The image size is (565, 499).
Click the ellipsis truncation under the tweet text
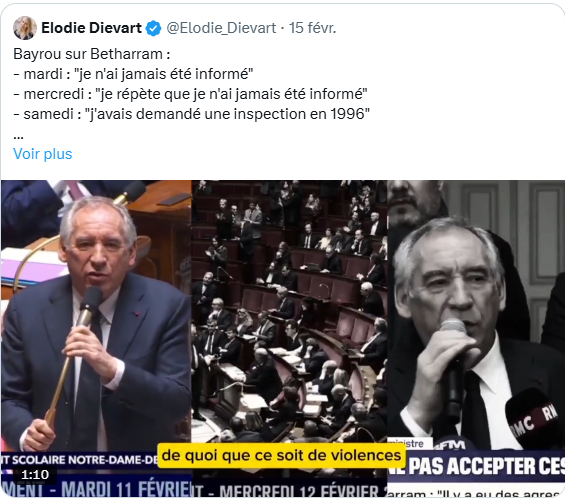pos(18,137)
